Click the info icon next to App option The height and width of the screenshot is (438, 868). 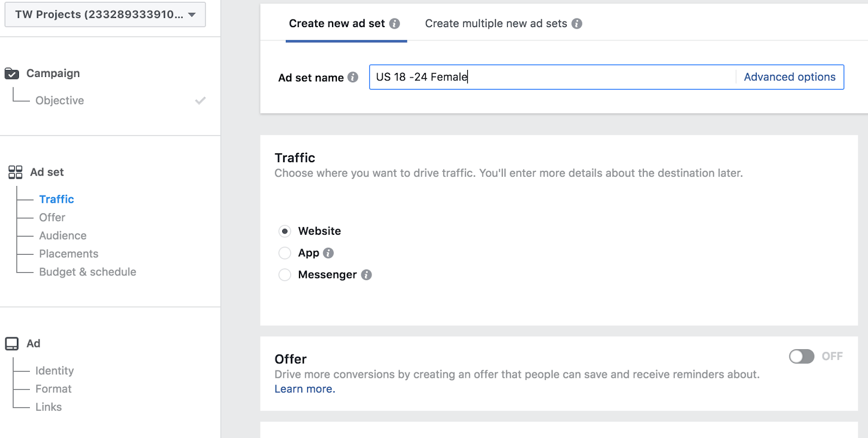click(328, 253)
